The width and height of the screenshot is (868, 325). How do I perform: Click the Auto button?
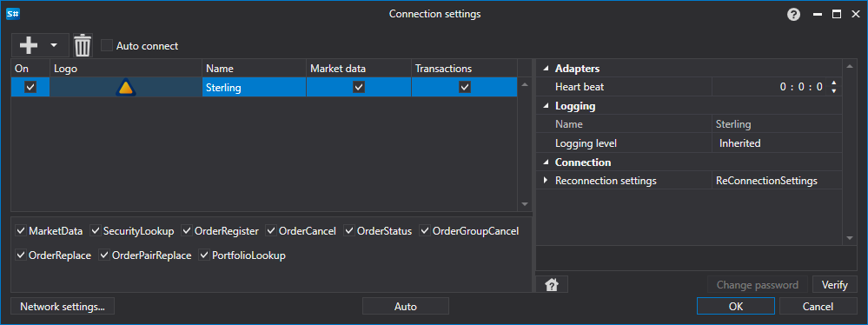tap(406, 306)
